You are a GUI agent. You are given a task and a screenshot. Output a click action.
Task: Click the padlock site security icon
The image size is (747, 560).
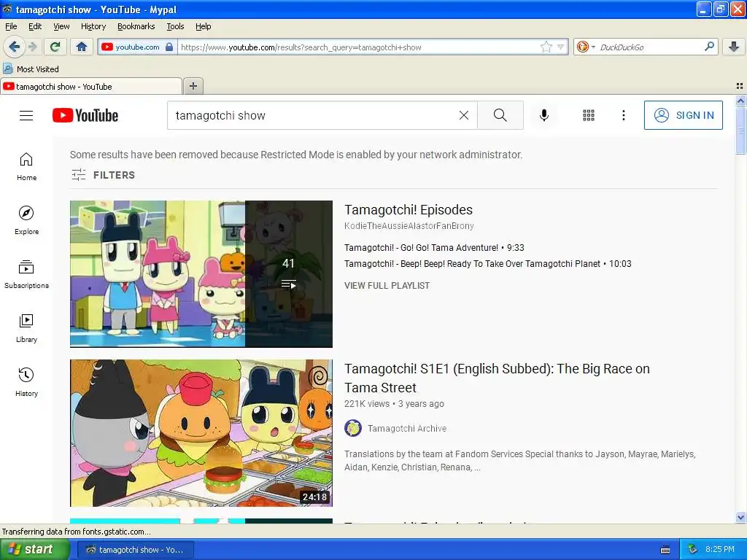169,47
